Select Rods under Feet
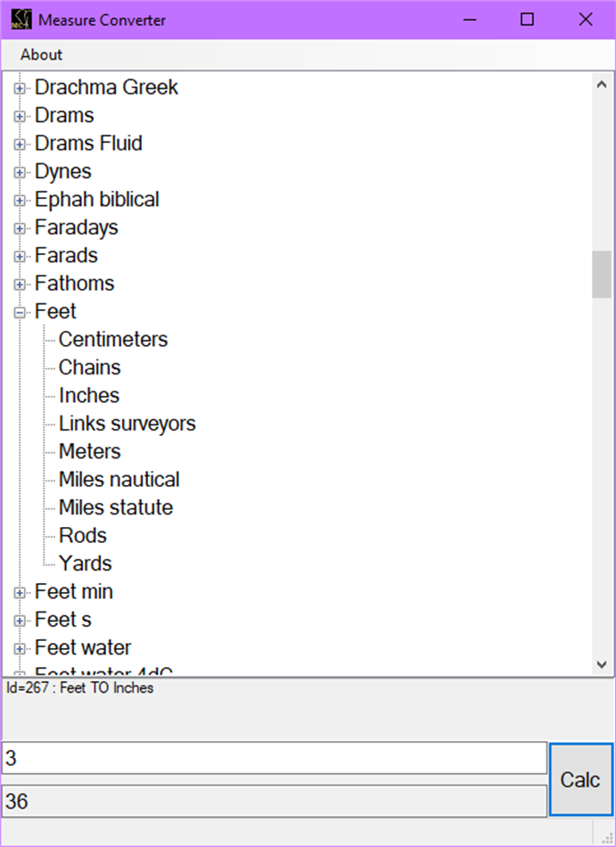The width and height of the screenshot is (616, 847). 82,535
